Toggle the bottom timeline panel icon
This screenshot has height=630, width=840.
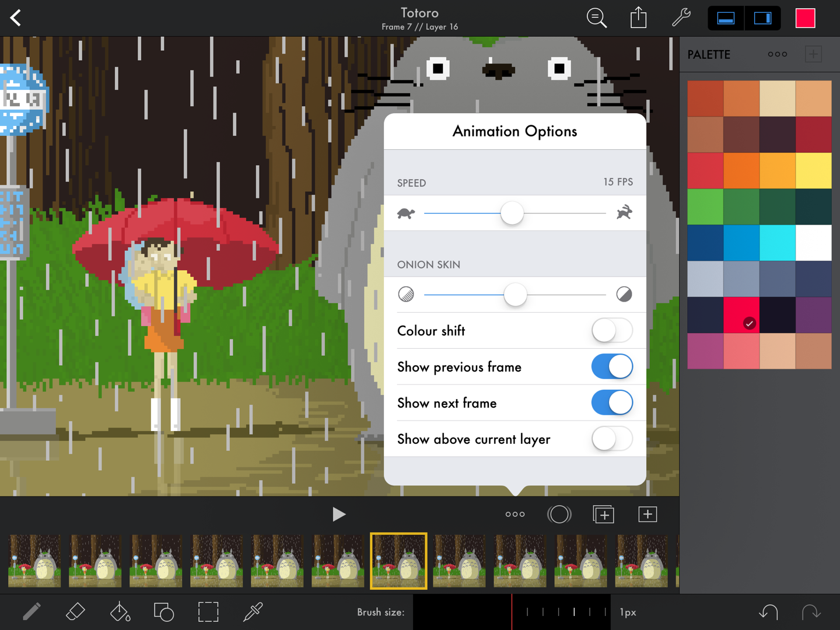(726, 18)
